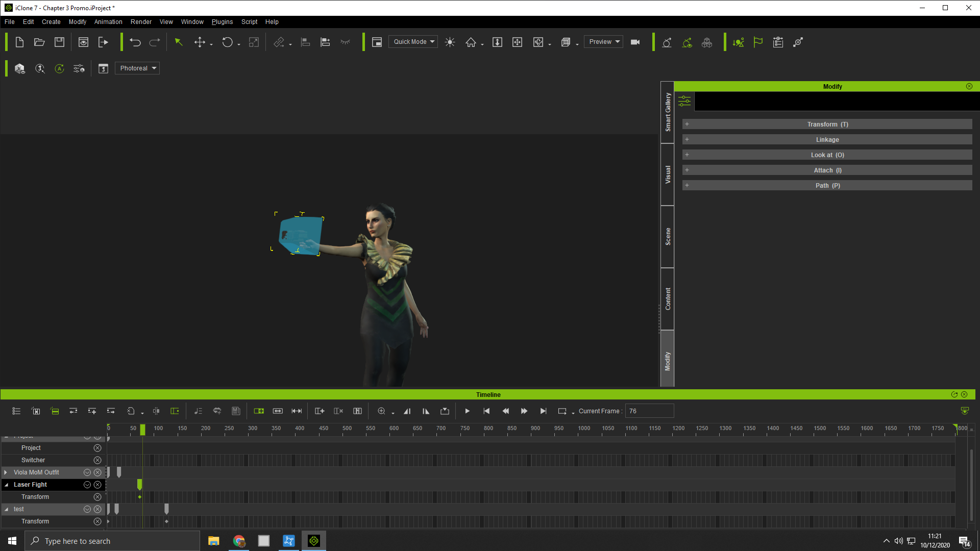The width and height of the screenshot is (980, 551).
Task: Close the Modify panel with X circle
Action: click(969, 86)
